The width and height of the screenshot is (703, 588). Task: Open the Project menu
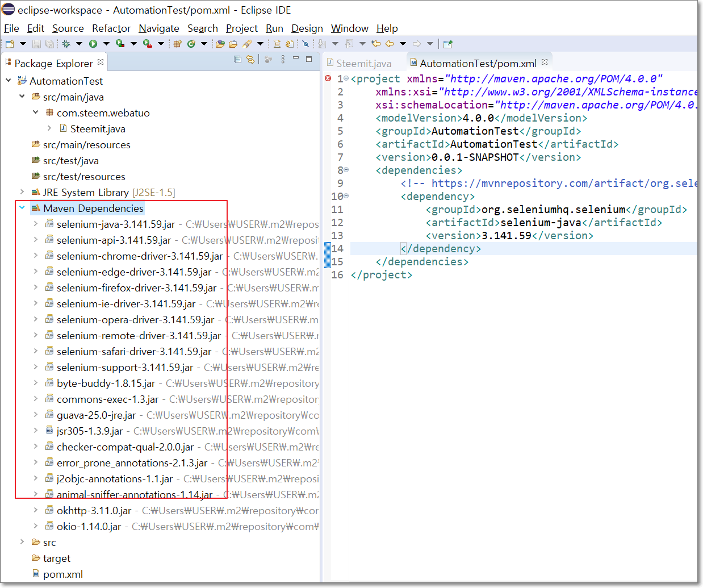[x=242, y=28]
